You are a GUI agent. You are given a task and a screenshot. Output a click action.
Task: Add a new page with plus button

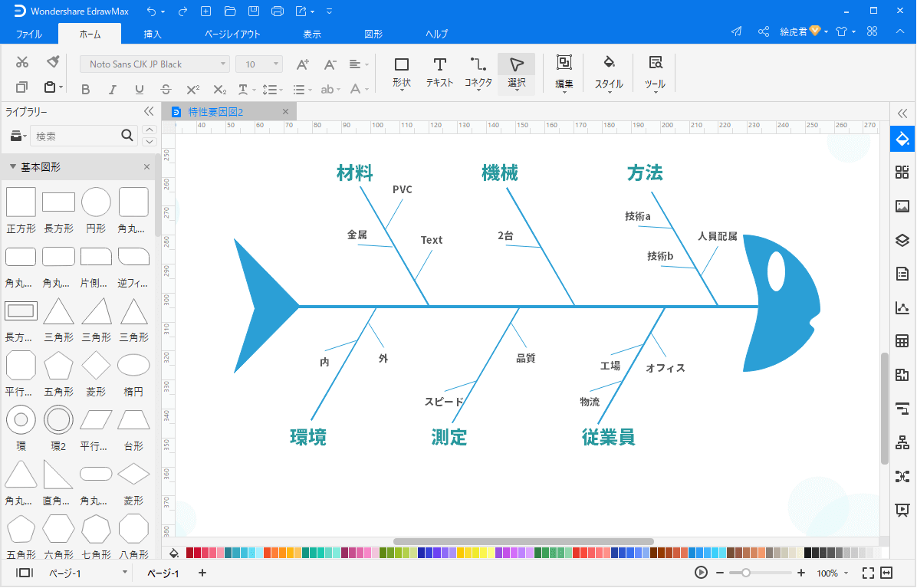[x=202, y=573]
